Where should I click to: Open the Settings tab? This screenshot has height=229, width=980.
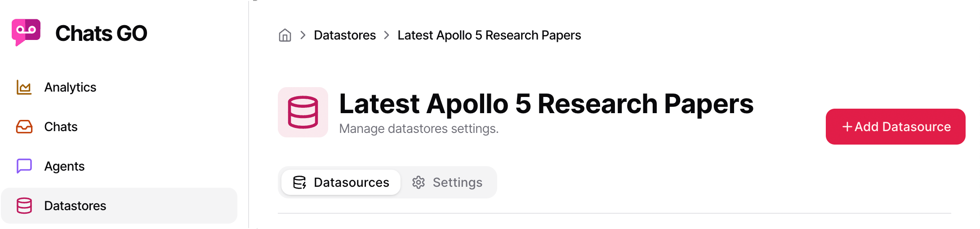tap(447, 182)
